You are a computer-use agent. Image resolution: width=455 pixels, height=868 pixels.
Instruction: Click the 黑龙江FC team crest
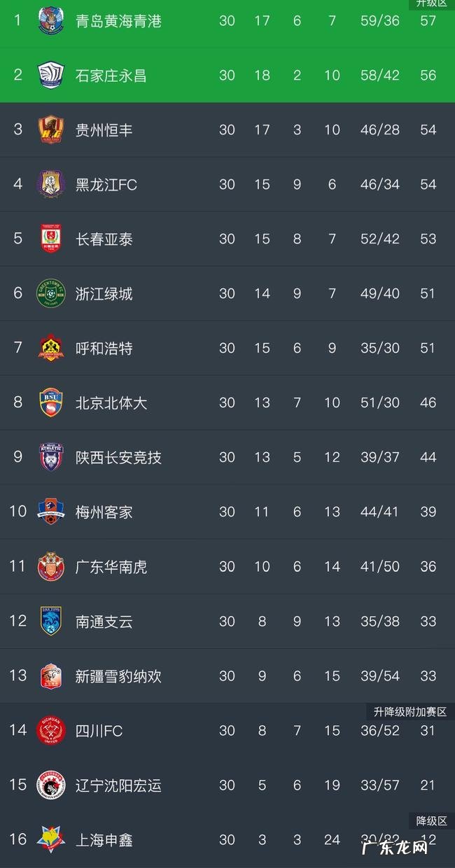[50, 184]
